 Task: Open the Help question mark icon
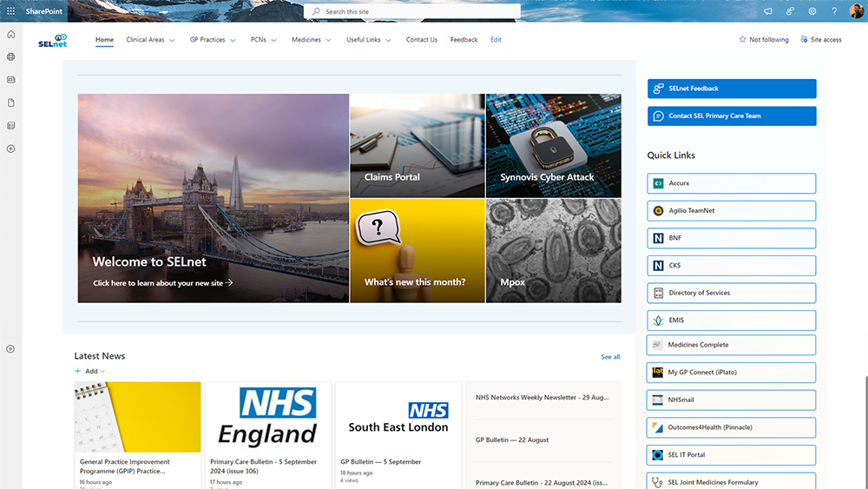click(x=834, y=11)
